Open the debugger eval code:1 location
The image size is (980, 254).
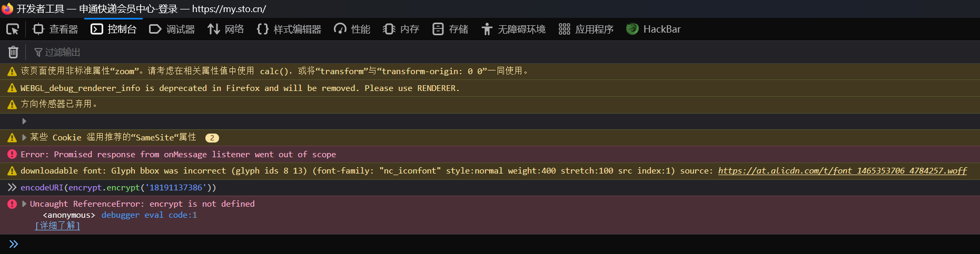(149, 215)
